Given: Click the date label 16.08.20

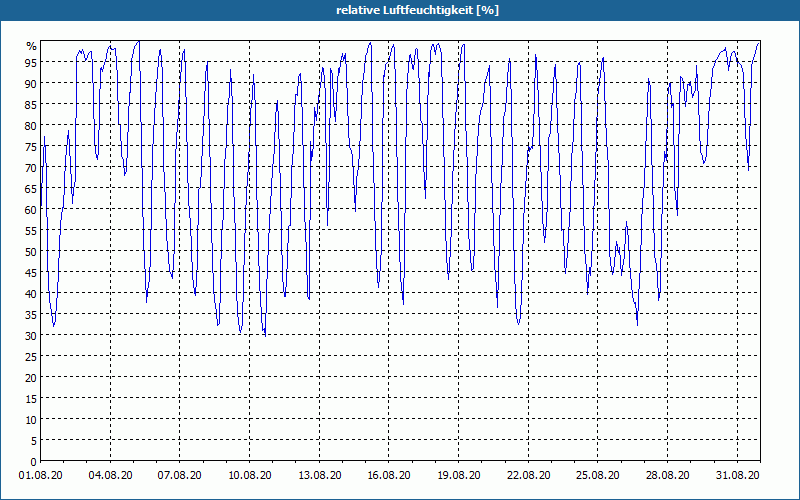Looking at the screenshot, I should [389, 475].
